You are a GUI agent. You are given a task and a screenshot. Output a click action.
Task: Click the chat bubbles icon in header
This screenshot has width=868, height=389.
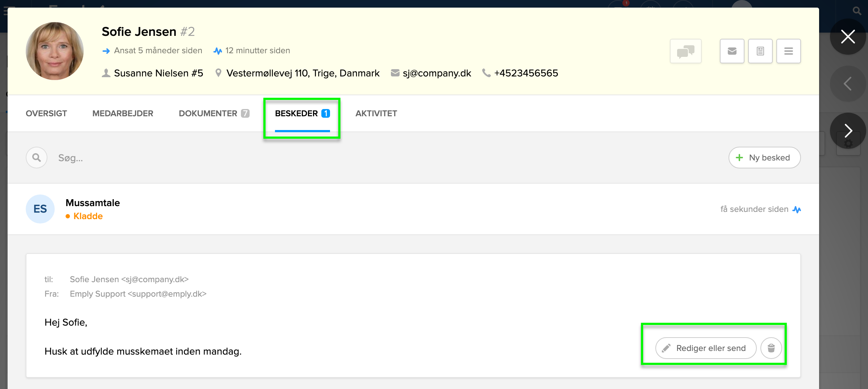685,51
